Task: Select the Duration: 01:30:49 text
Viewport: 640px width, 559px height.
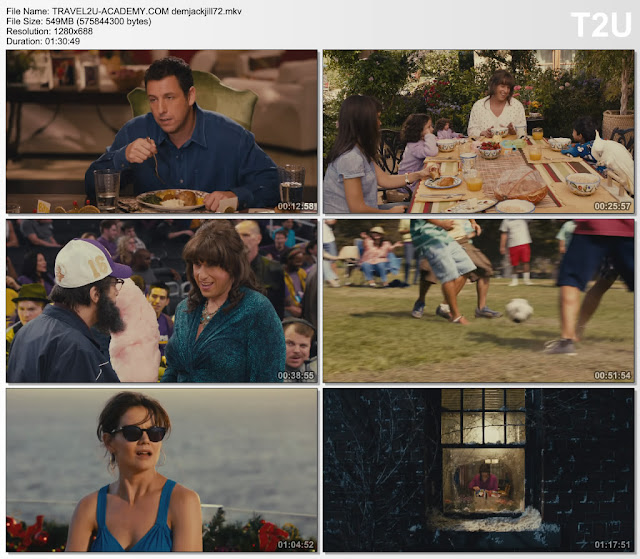Action: click(43, 41)
